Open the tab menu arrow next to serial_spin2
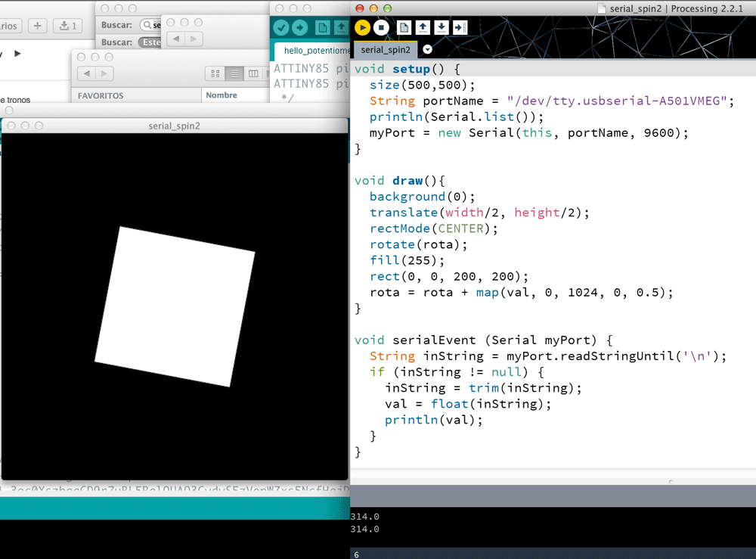The width and height of the screenshot is (756, 559). 427,49
